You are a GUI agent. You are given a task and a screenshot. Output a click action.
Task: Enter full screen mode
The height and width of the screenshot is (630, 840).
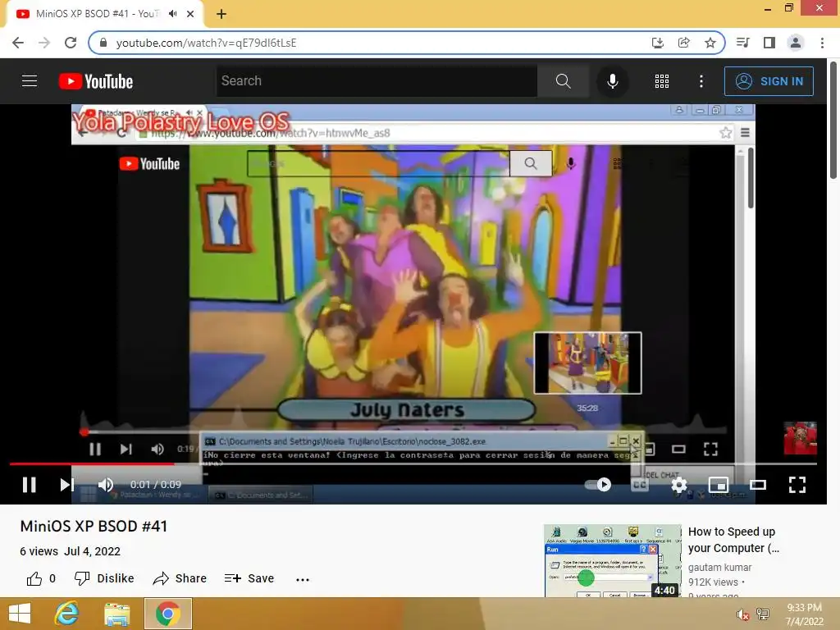(x=797, y=485)
